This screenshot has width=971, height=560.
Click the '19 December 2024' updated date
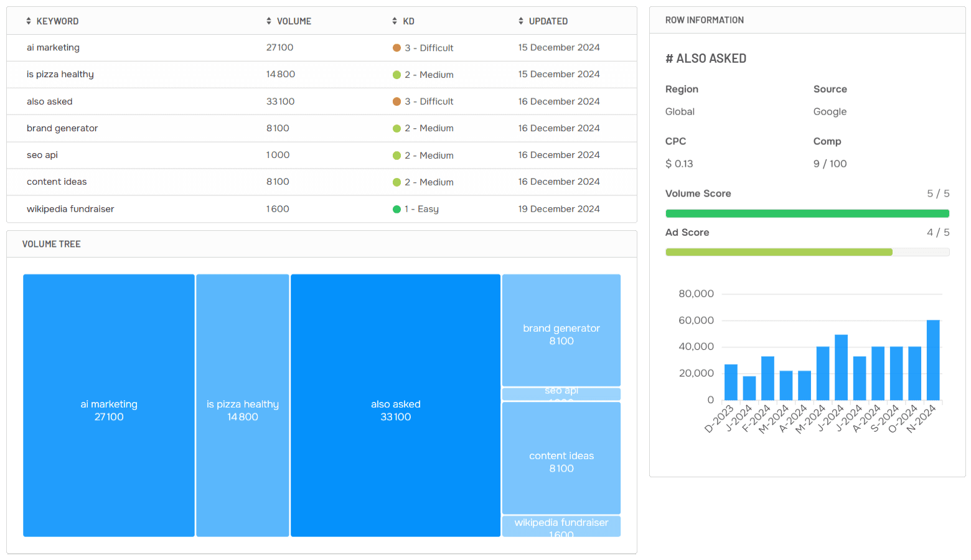pyautogui.click(x=559, y=209)
